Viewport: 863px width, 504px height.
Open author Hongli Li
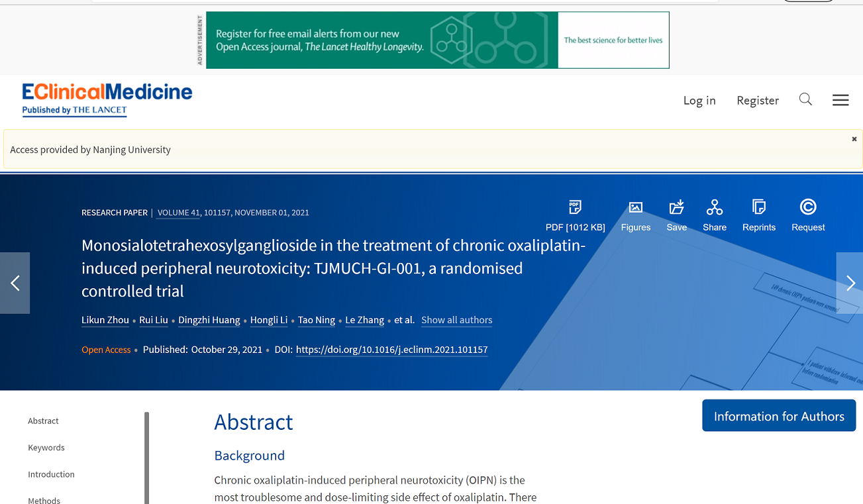coord(269,320)
